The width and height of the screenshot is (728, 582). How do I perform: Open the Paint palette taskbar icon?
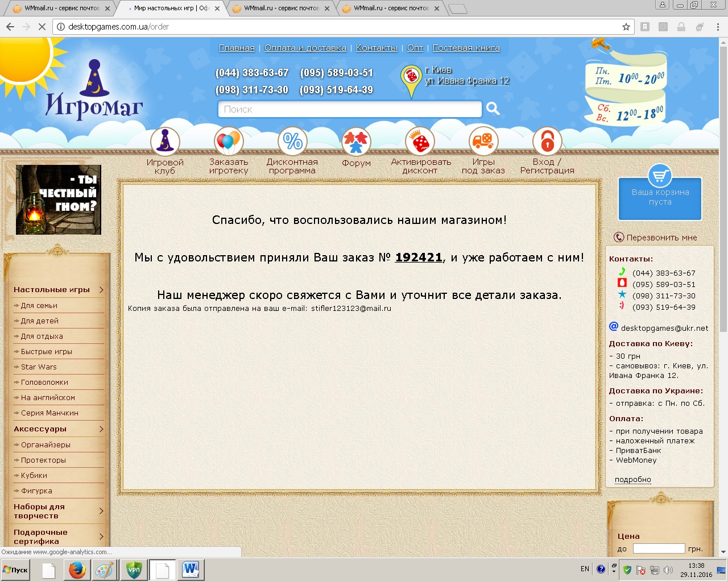coord(105,569)
